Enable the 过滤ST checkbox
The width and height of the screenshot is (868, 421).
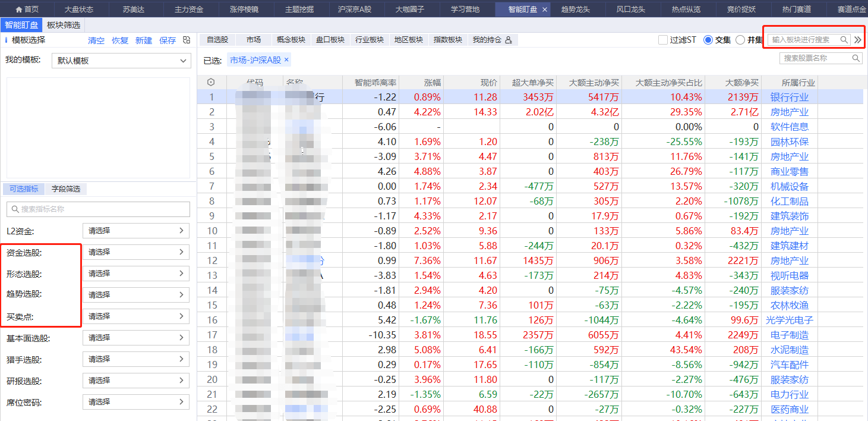point(663,40)
